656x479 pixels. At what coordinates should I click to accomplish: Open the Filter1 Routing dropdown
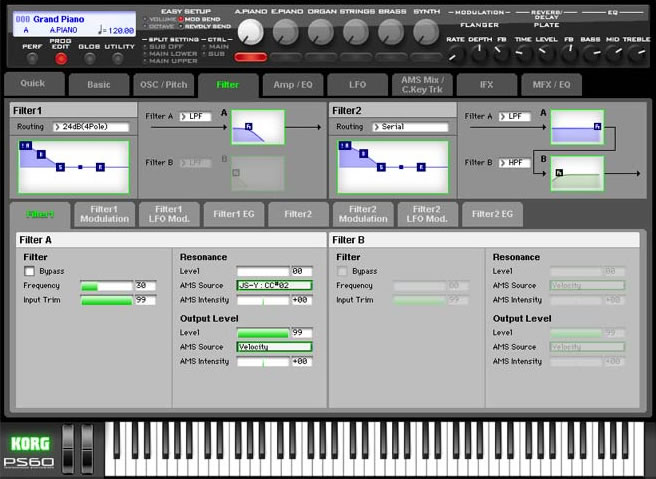pos(91,127)
